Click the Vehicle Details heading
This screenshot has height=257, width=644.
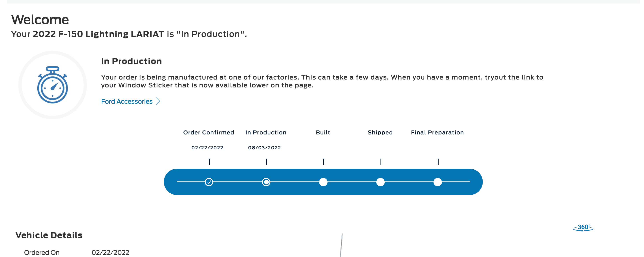49,235
